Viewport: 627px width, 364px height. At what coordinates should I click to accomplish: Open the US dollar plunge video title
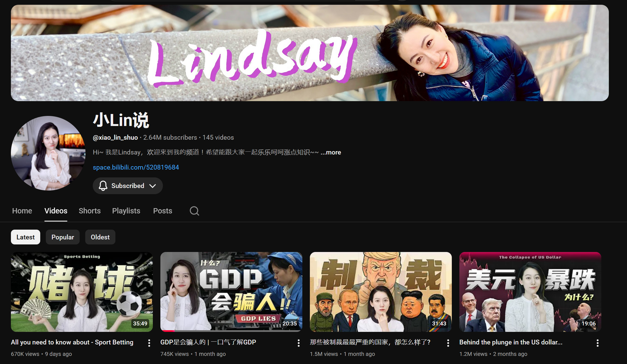point(510,342)
